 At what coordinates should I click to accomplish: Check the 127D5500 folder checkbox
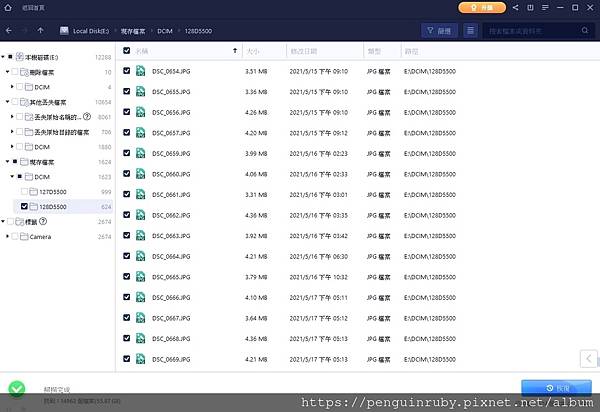point(24,191)
